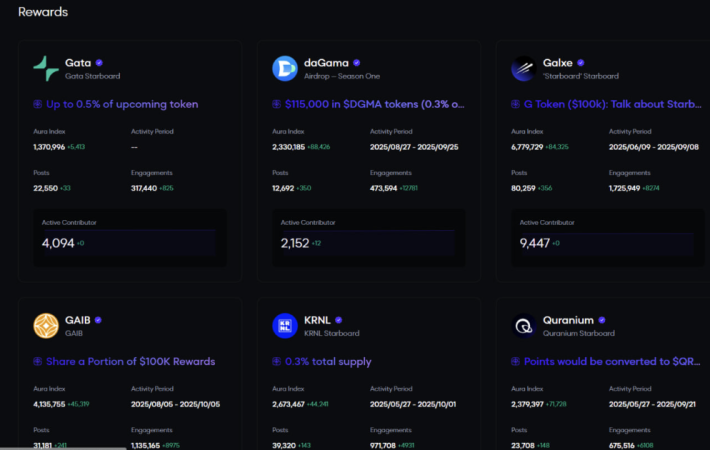Click the horizontal scrollbar at bottom left
The image size is (710, 450).
point(63,448)
